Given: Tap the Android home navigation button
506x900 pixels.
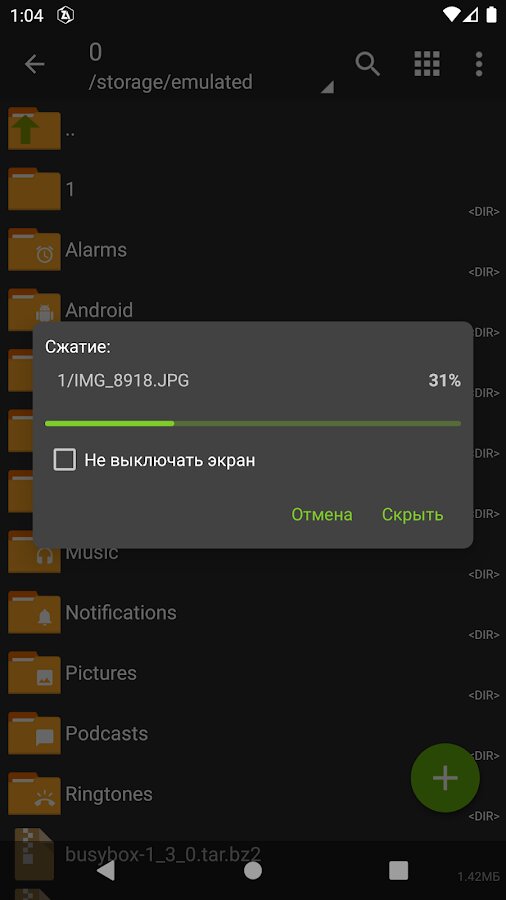Looking at the screenshot, I should click(x=253, y=871).
